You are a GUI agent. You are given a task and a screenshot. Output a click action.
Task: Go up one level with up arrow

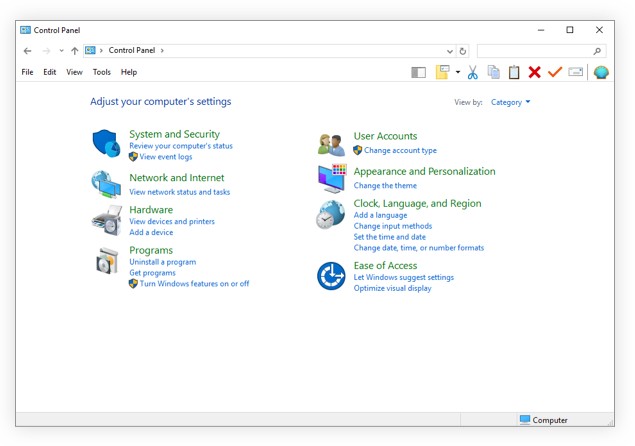pyautogui.click(x=74, y=50)
